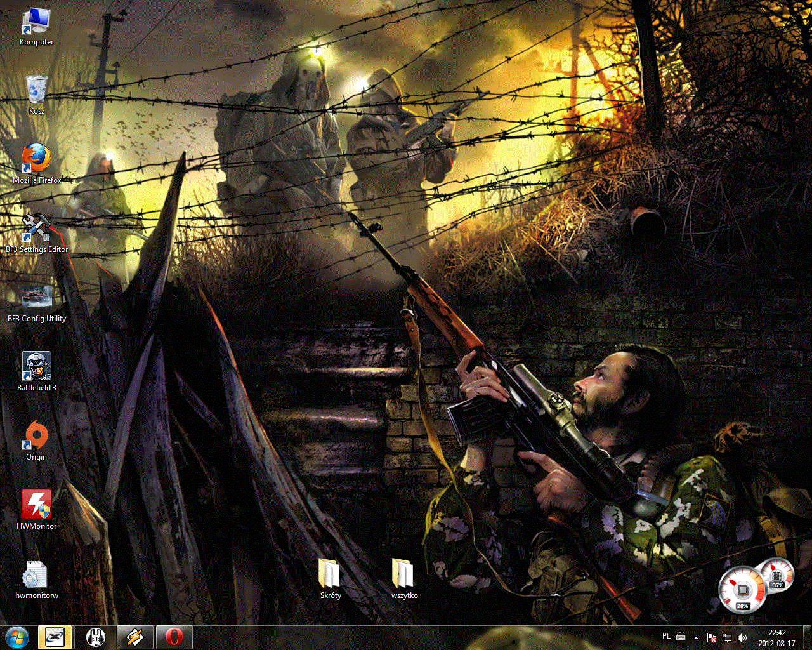
Task: Click the PL language indicator
Action: click(666, 636)
